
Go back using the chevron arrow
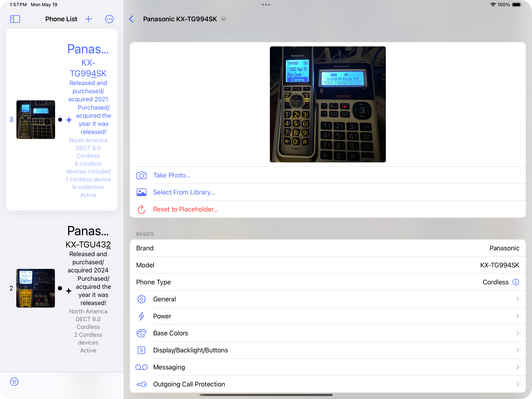131,19
